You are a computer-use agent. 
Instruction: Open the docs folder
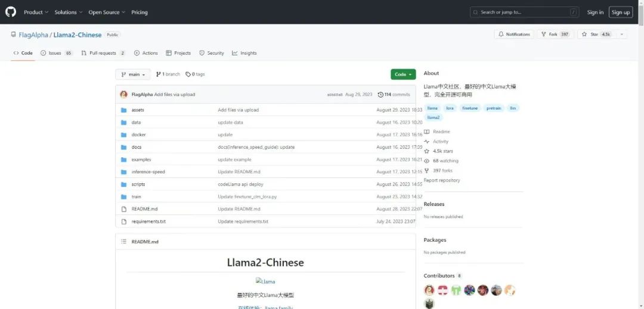pos(137,146)
